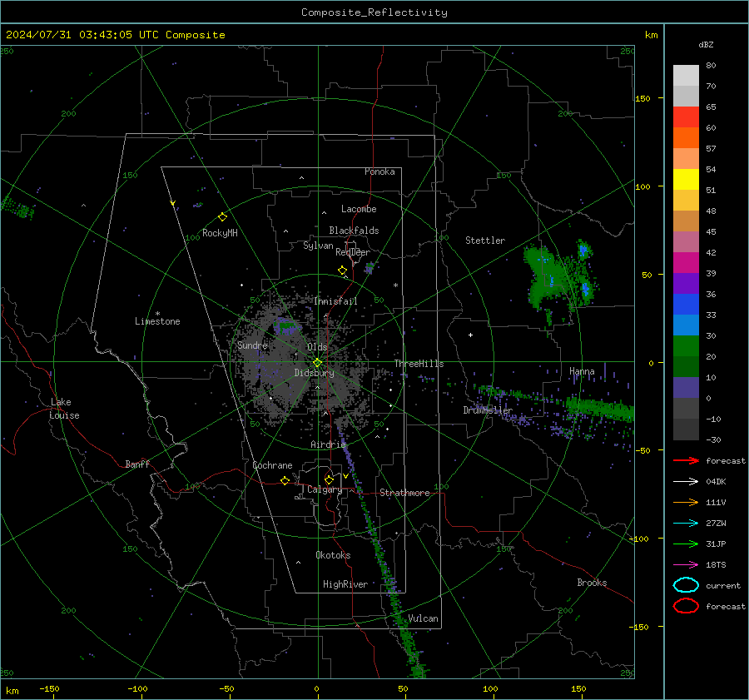Pick the light blue 33-30 dBZ swatch
Viewport: 749px width, 700px height.
[x=686, y=325]
